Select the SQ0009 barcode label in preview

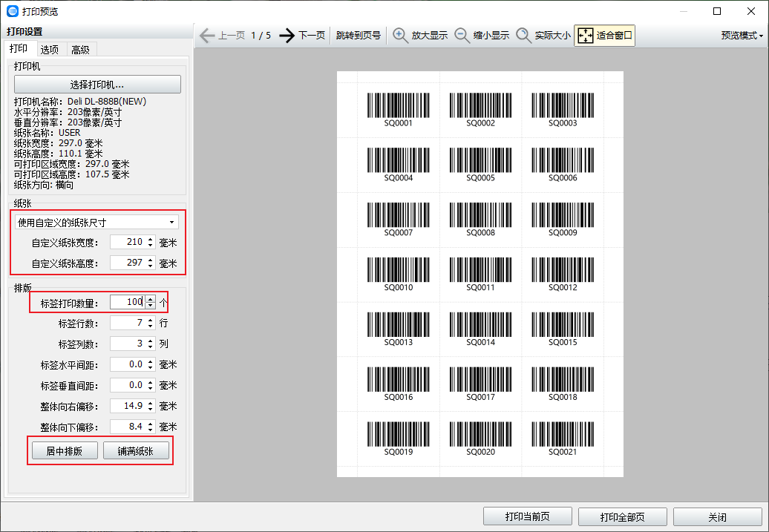563,219
